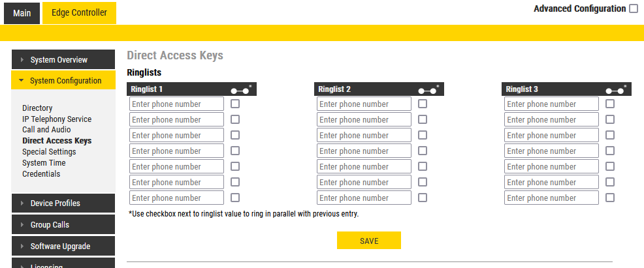The image size is (644, 268).
Task: Enable the Advanced Configuration checkbox
Action: pos(634,9)
